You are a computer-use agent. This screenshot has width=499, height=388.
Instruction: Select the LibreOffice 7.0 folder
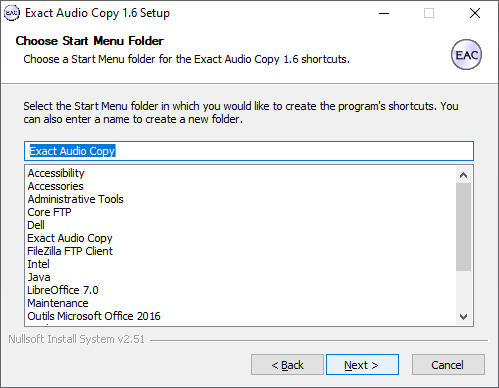63,290
